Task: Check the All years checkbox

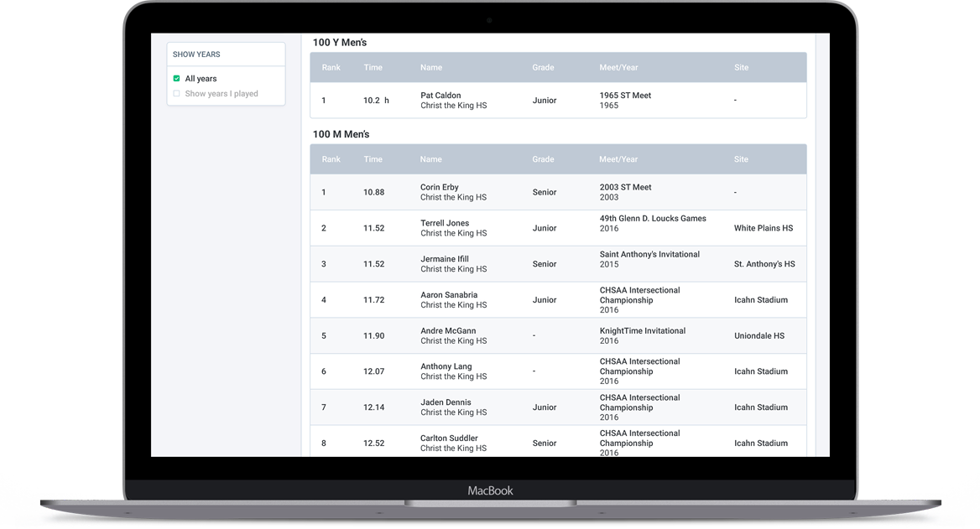Action: 177,79
